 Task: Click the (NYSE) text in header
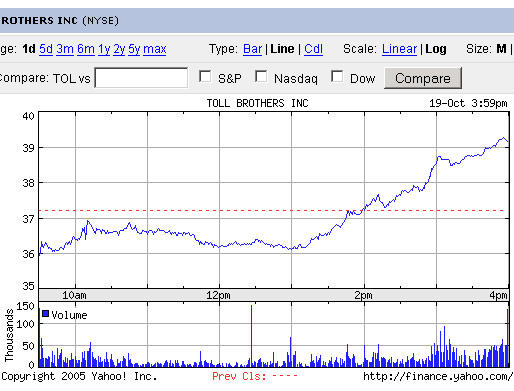pyautogui.click(x=101, y=21)
